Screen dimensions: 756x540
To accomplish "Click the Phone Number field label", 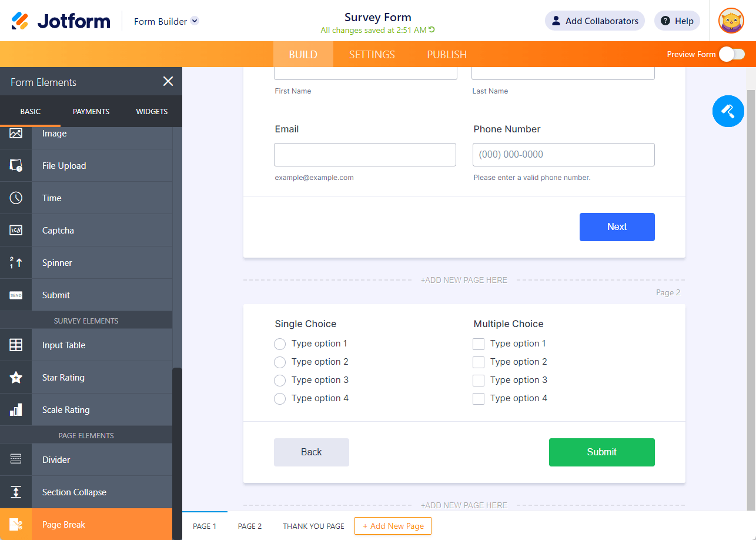I will point(507,129).
